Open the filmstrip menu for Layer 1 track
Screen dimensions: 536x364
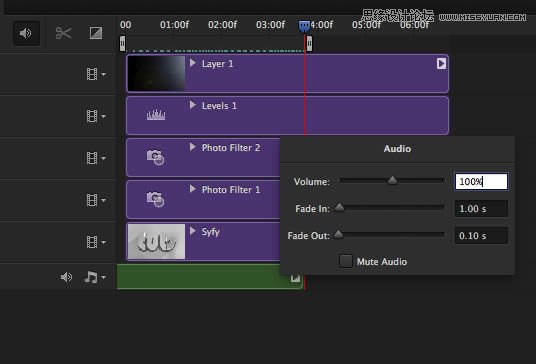96,74
